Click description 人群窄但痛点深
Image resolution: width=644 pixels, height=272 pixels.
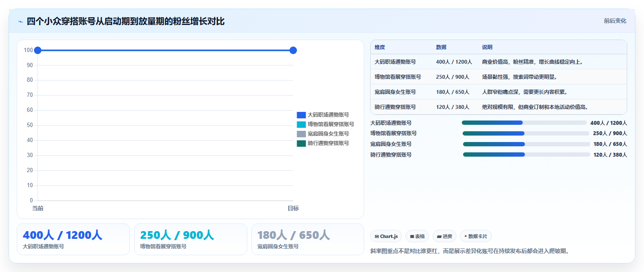524,92
